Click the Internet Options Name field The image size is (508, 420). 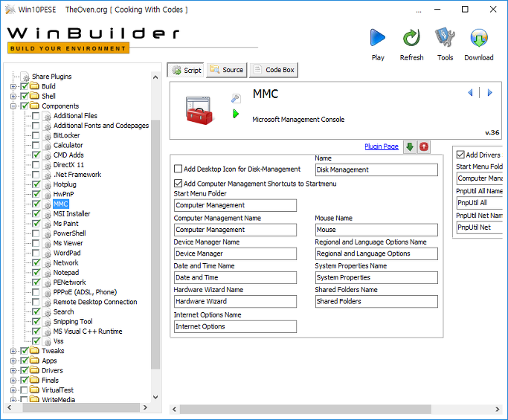[235, 326]
